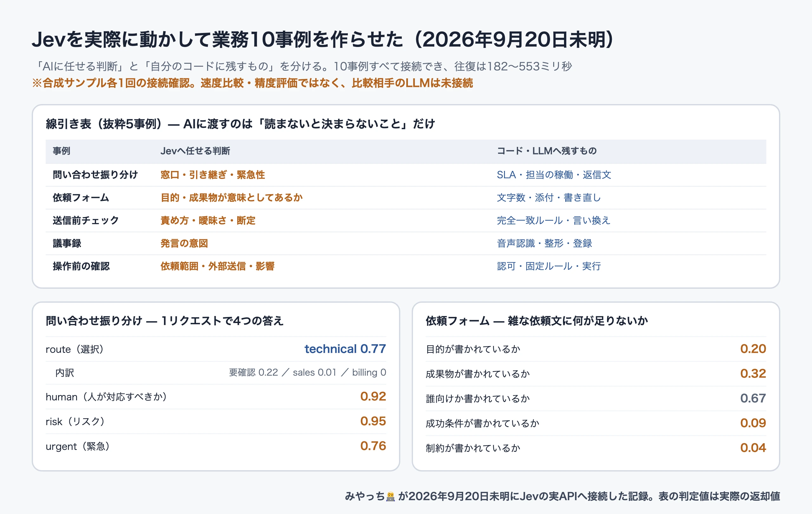Image resolution: width=812 pixels, height=514 pixels.
Task: Click the orange ※合成サンプル disclaimer line
Action: [x=252, y=83]
